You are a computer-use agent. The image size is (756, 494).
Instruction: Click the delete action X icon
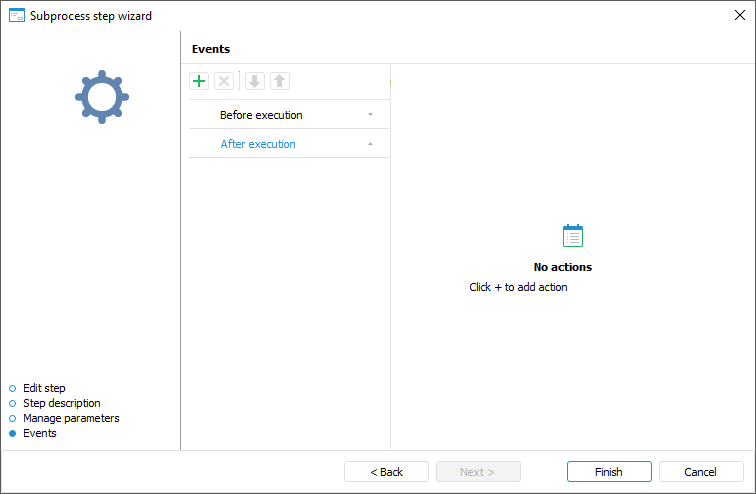224,81
